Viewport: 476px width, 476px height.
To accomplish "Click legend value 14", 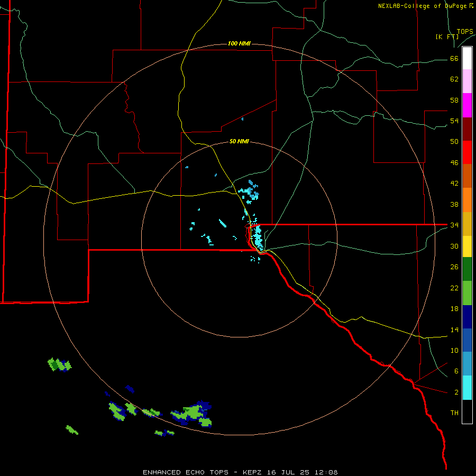I will [x=454, y=329].
